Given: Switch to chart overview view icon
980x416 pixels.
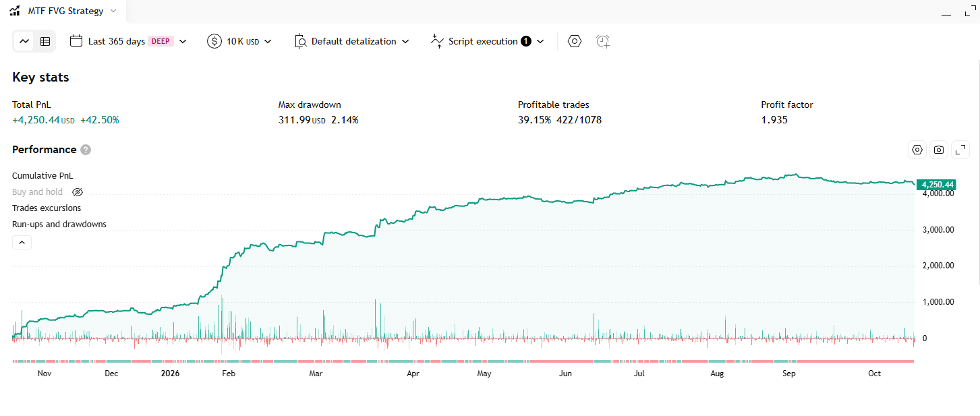Looking at the screenshot, I should click(24, 41).
